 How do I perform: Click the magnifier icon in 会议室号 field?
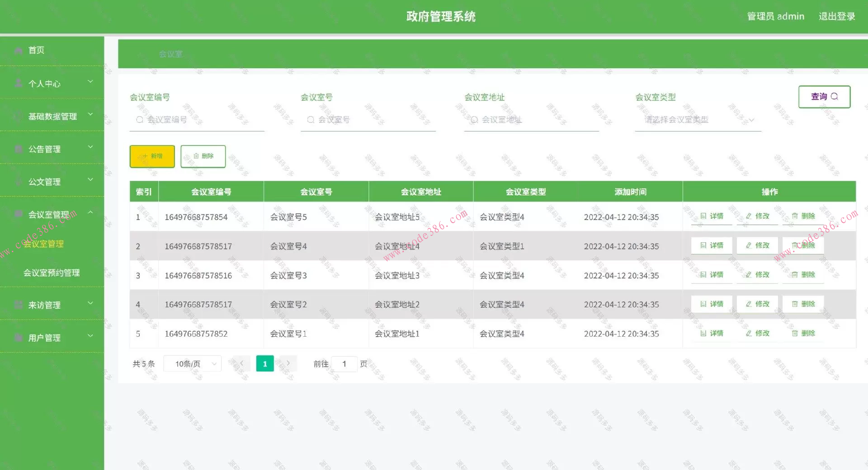311,119
